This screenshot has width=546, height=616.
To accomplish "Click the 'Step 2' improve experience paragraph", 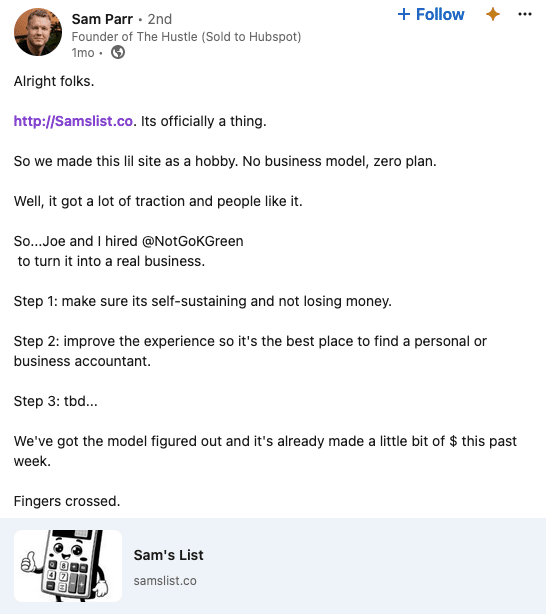I will (x=250, y=351).
